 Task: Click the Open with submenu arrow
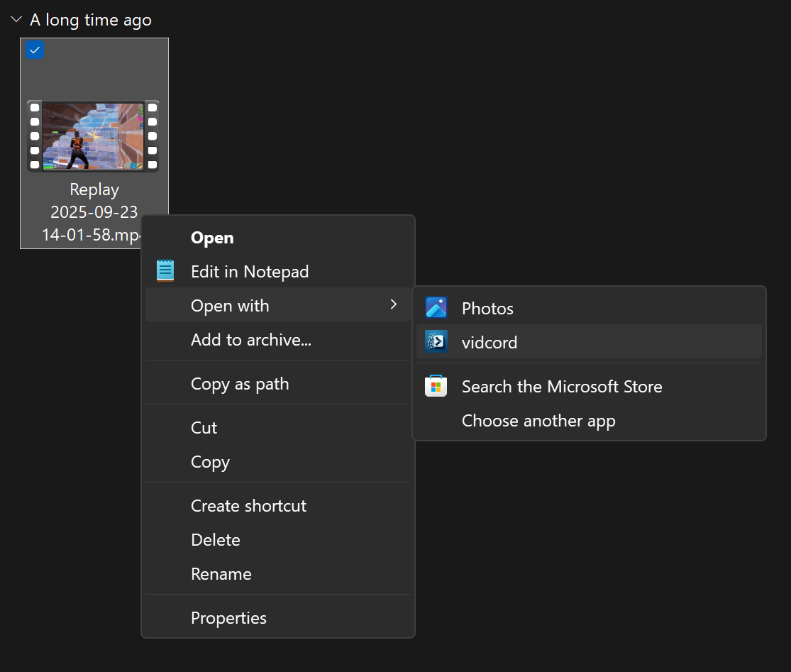click(x=394, y=304)
